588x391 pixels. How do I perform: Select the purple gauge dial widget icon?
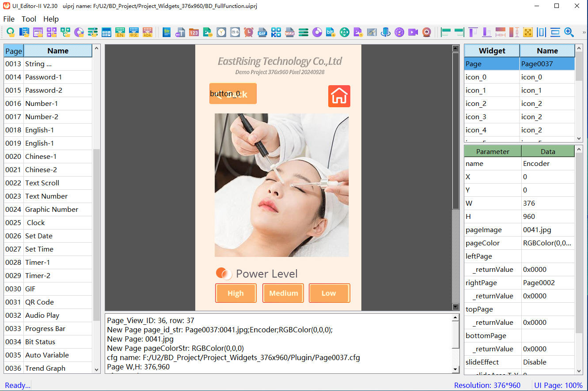(399, 32)
